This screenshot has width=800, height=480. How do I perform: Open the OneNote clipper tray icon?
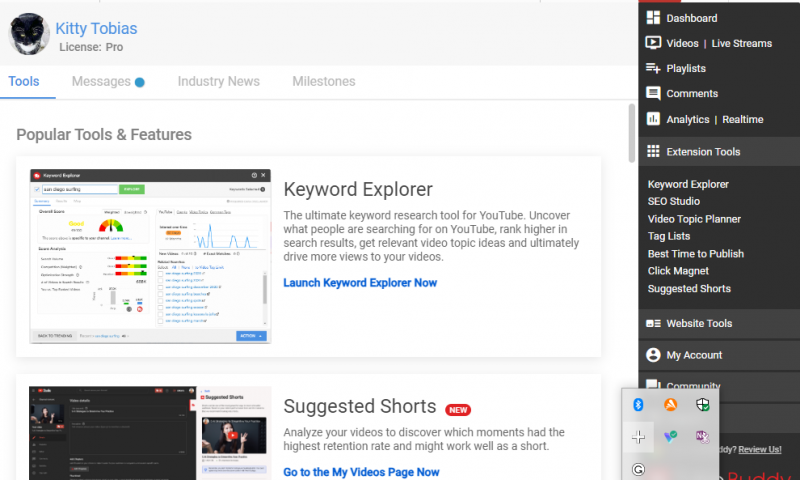tap(703, 437)
